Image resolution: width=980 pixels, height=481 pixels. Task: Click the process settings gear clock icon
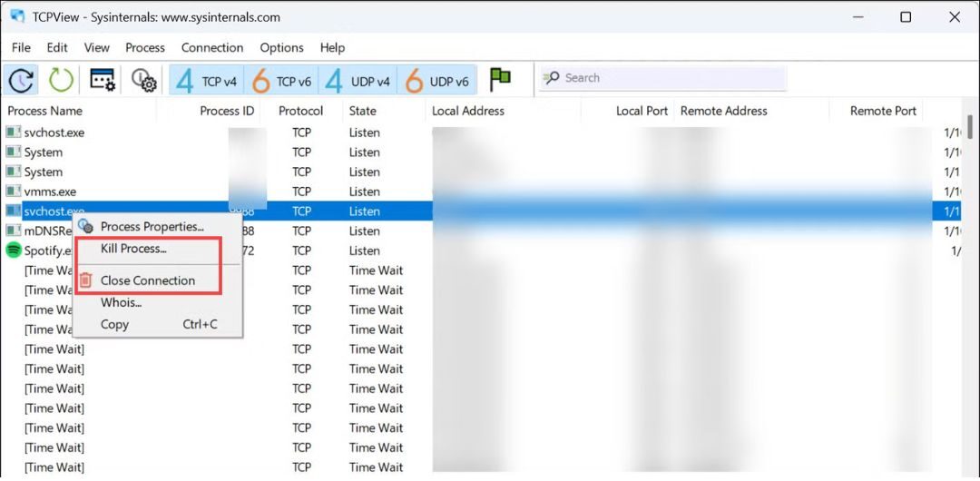[143, 80]
